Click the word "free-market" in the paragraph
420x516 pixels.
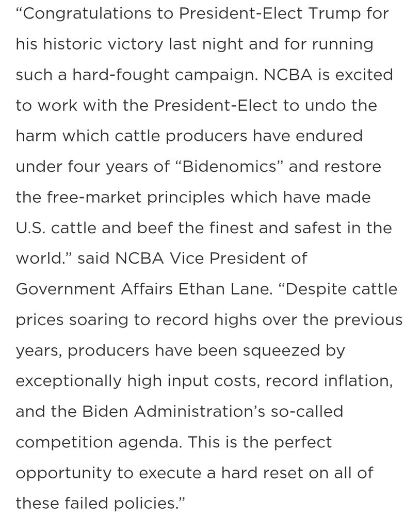pos(94,198)
